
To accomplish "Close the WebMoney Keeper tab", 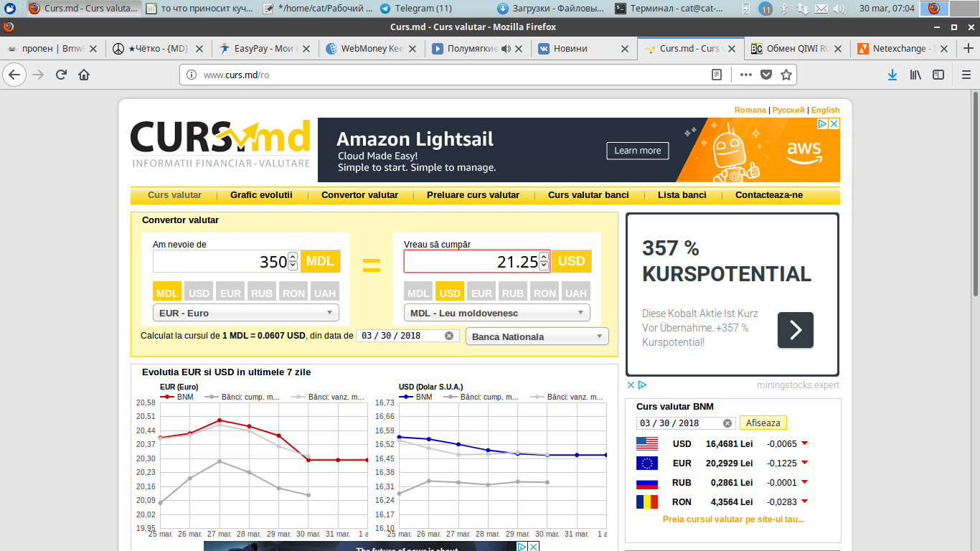I will click(x=413, y=49).
